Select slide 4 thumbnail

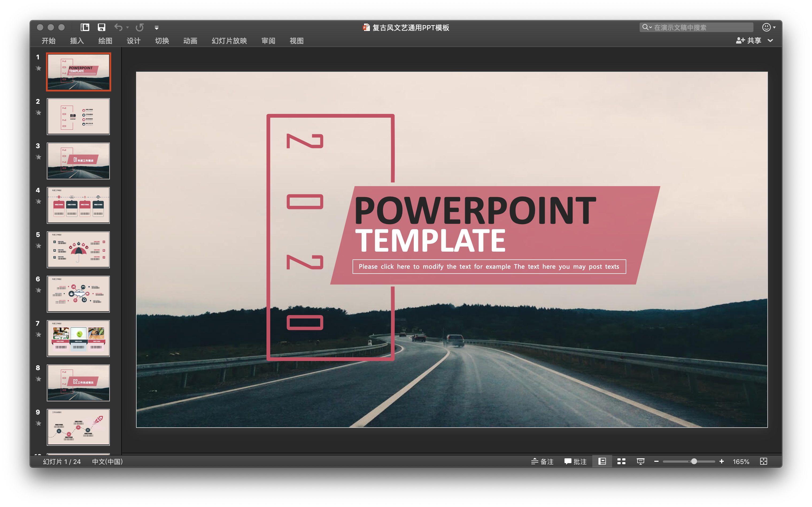pos(78,205)
